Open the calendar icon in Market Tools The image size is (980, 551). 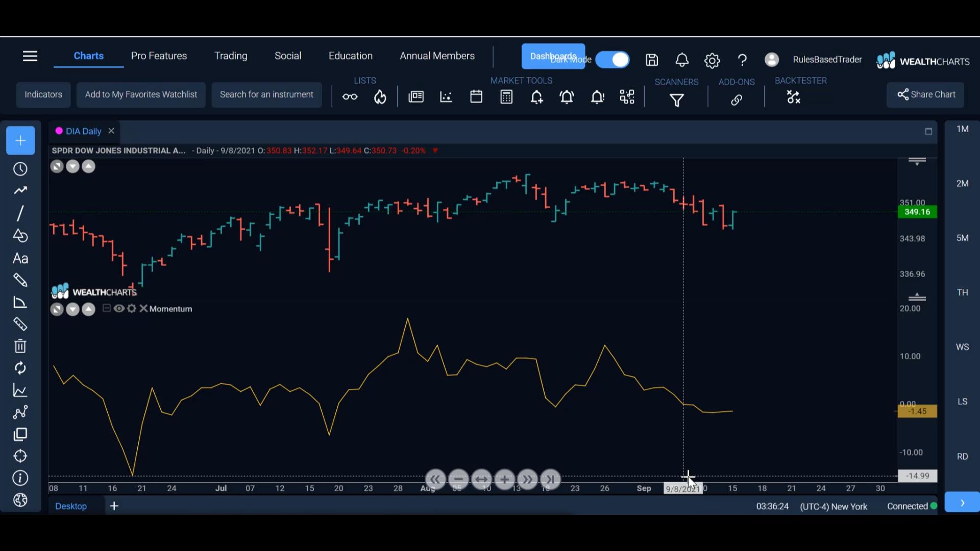[476, 97]
